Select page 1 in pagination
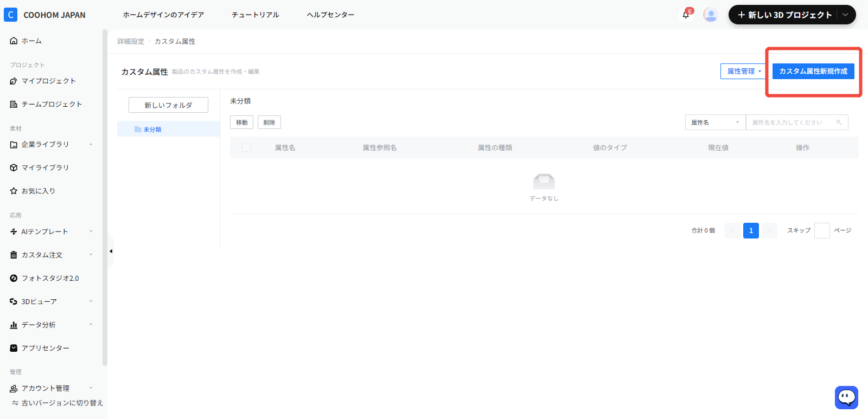This screenshot has width=868, height=419. [x=751, y=230]
